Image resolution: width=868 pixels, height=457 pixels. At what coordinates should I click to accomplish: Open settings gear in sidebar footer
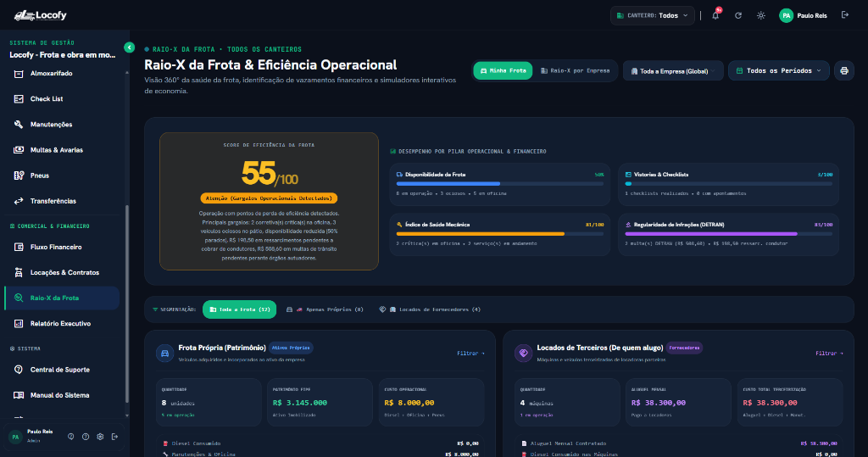point(100,437)
